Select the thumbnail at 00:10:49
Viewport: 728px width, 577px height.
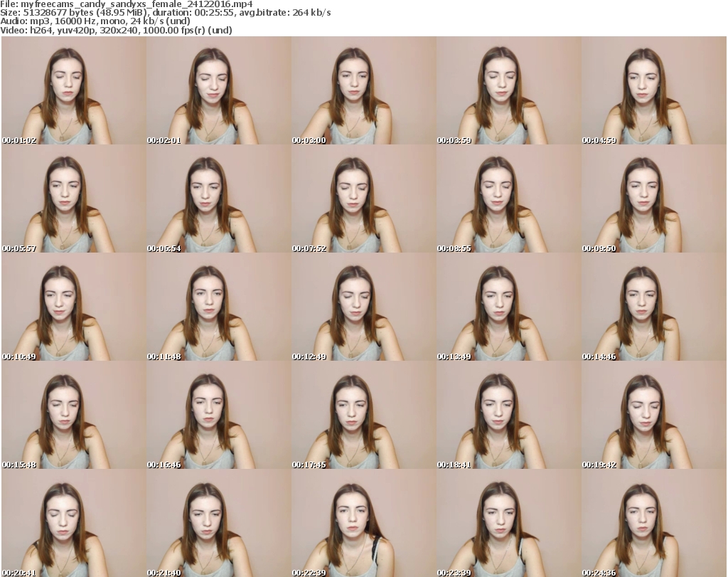(74, 307)
